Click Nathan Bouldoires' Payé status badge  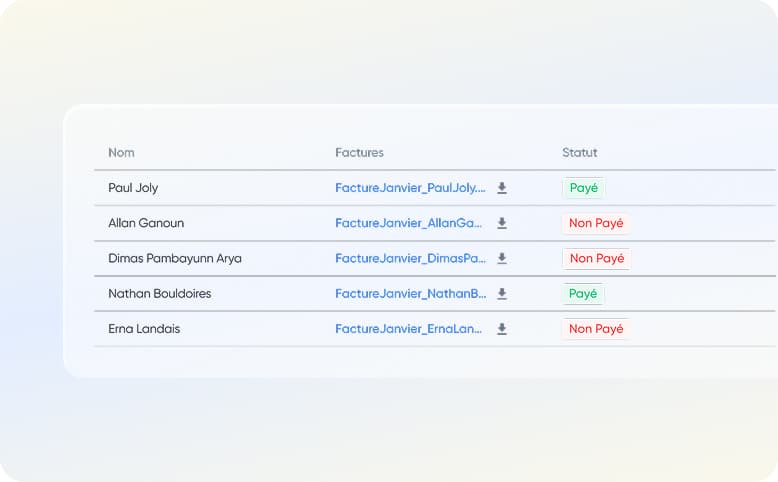(583, 294)
